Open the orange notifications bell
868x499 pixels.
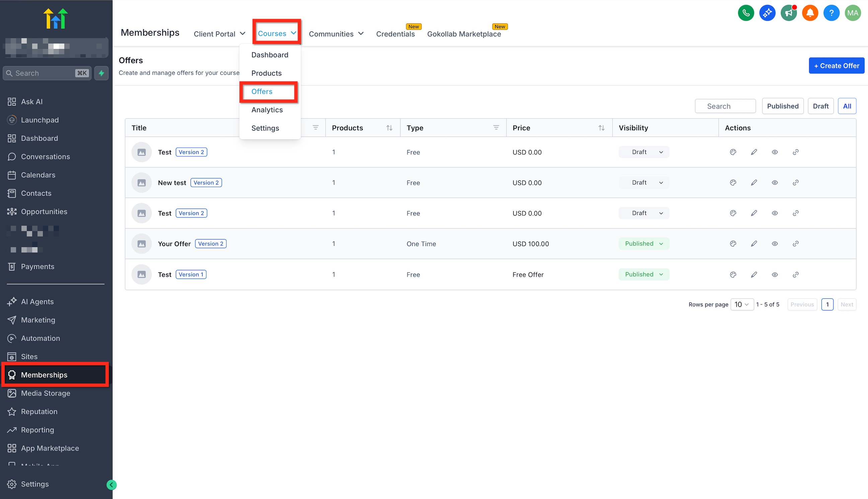pos(810,13)
